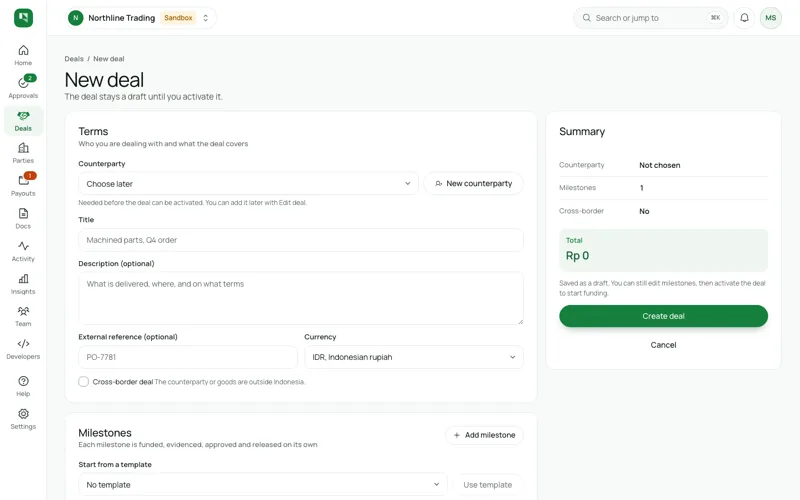Click the Add milestone button
The image size is (800, 500).
[484, 435]
